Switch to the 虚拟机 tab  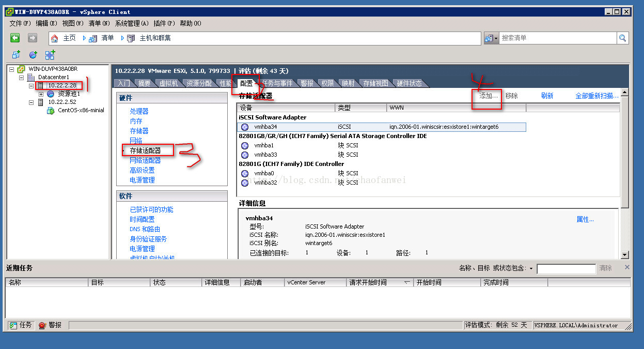click(x=168, y=83)
